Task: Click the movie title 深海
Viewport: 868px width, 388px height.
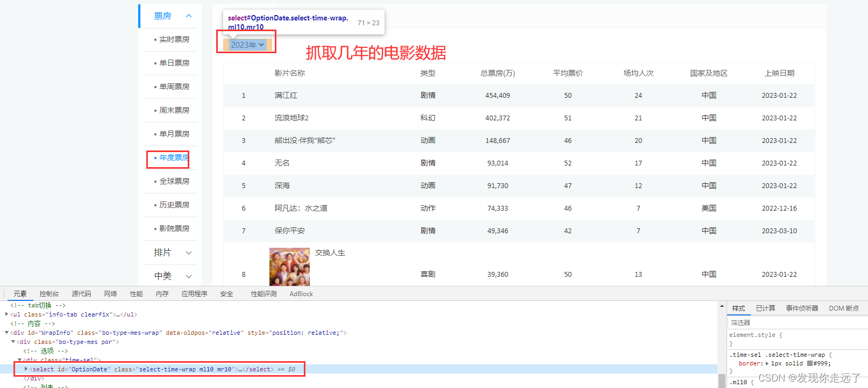Action: [282, 186]
